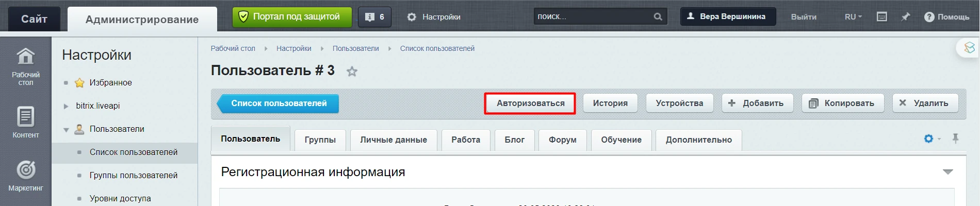Switch to the Личные данные tab
980x206 pixels.
click(x=393, y=140)
